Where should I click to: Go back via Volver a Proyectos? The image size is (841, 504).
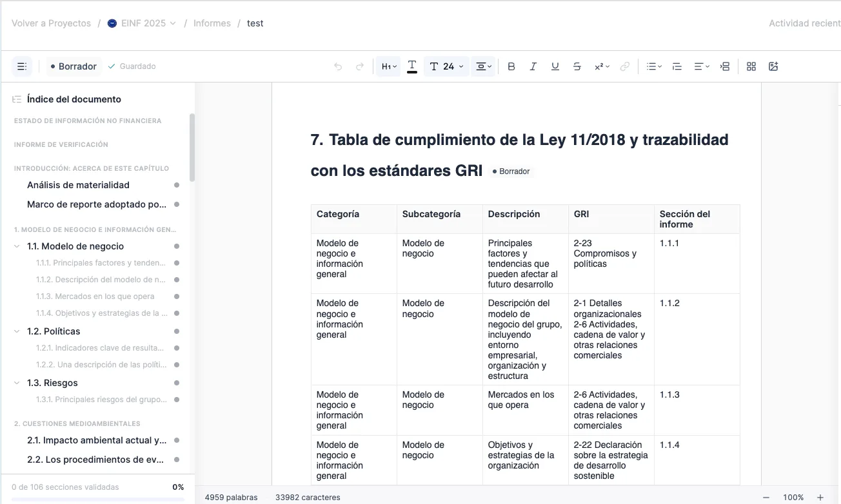coord(51,23)
